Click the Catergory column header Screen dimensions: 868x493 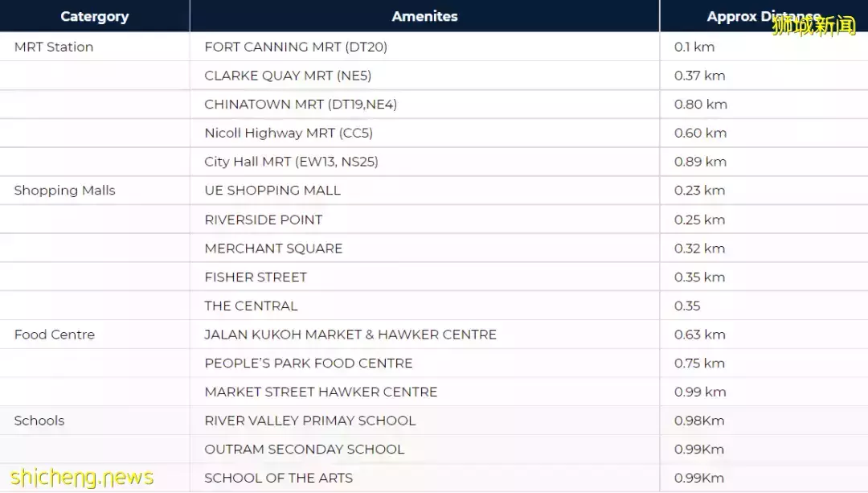(x=94, y=16)
